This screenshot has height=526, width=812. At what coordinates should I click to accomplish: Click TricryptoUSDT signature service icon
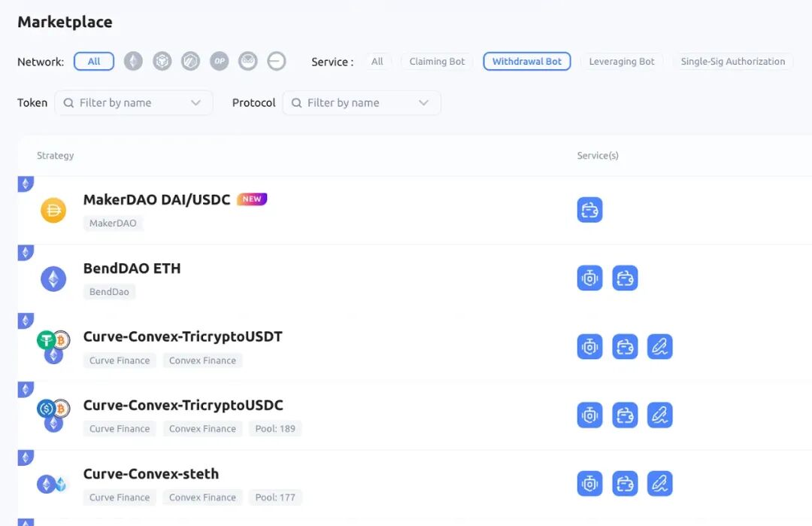tap(660, 347)
